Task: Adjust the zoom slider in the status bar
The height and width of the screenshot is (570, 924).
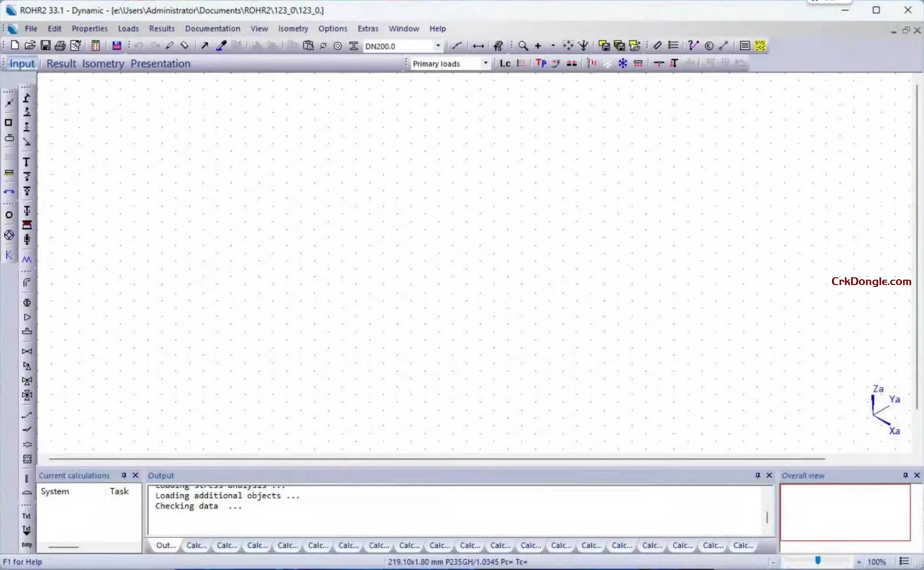Action: 817,561
